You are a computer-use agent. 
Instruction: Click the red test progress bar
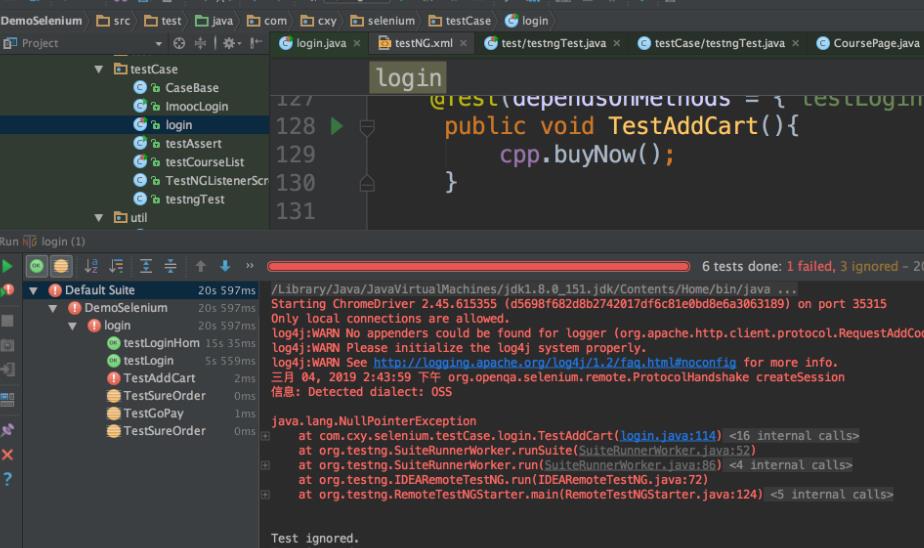pos(478,266)
